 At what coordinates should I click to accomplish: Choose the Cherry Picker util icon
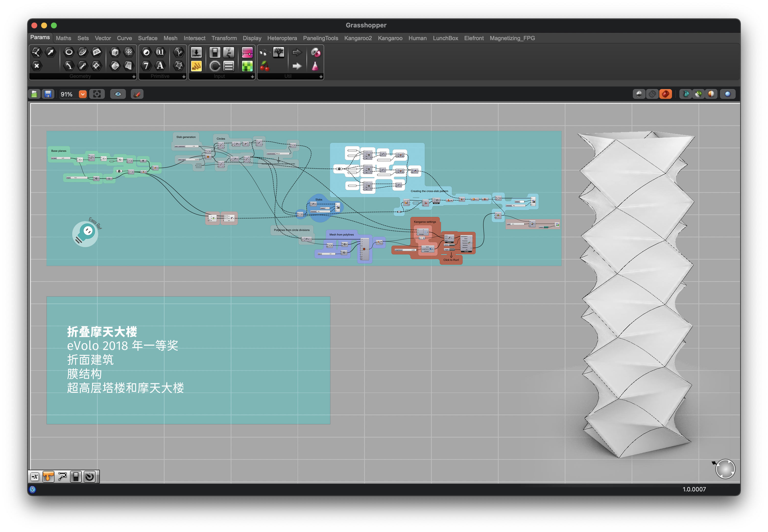coord(264,66)
